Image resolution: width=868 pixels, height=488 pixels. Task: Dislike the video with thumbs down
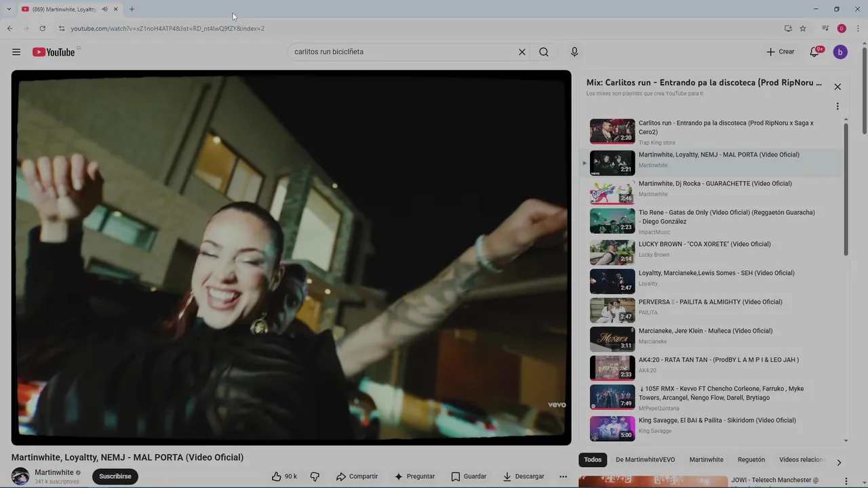point(315,476)
